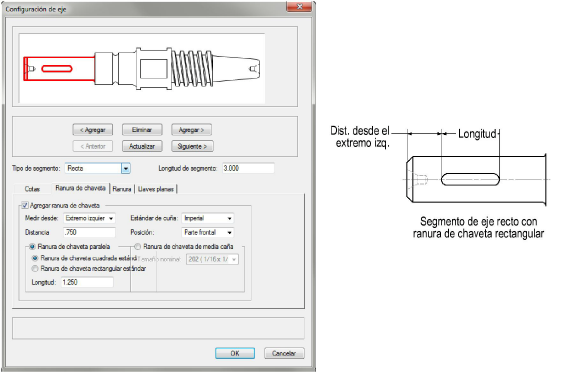562x372 pixels.
Task: Click the Longitud de segmento field
Action: point(248,168)
